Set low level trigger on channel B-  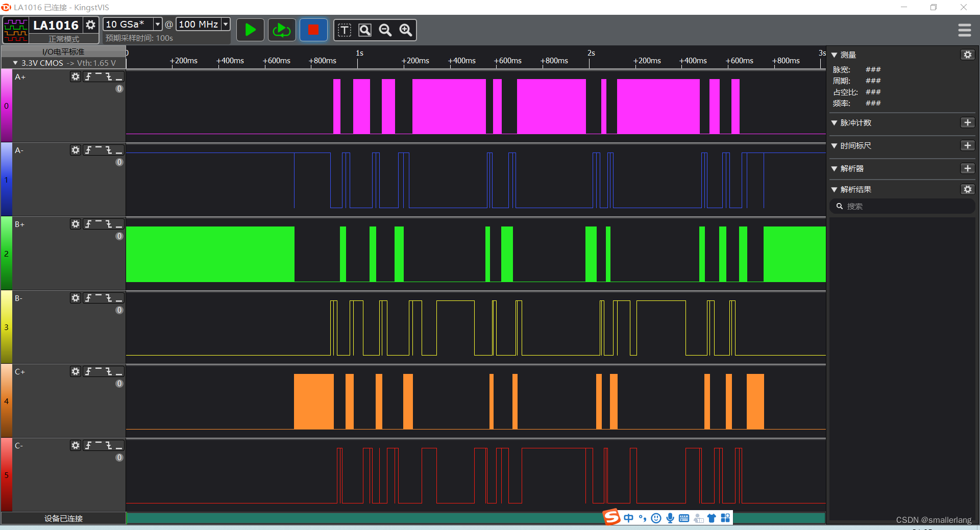click(x=119, y=298)
